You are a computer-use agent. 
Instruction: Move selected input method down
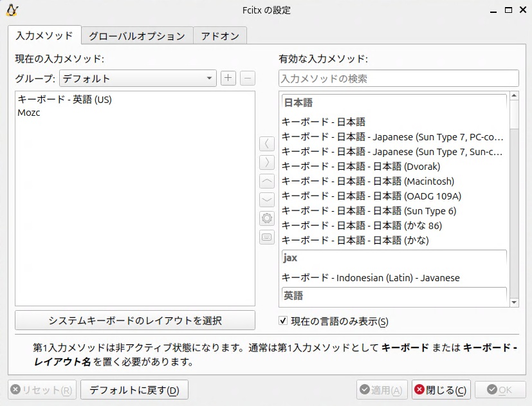tap(267, 199)
